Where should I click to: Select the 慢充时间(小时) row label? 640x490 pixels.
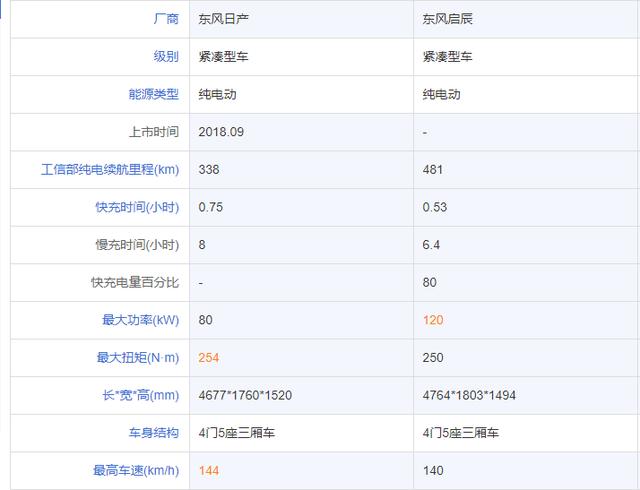pos(137,245)
